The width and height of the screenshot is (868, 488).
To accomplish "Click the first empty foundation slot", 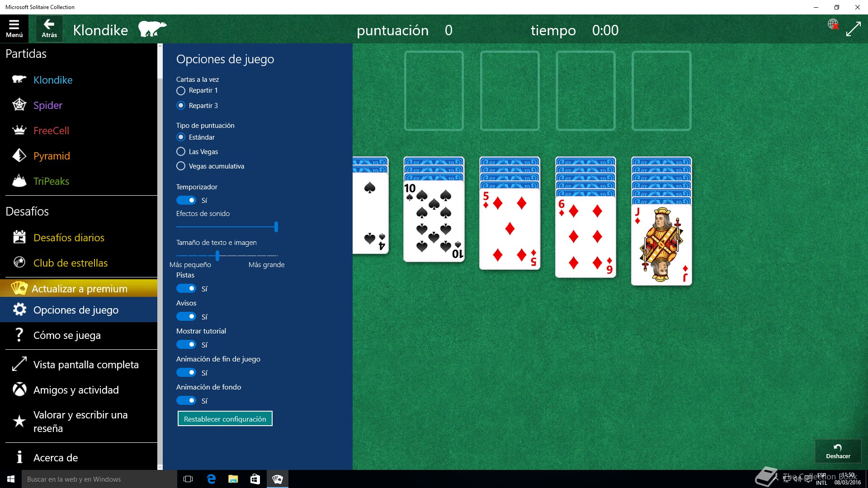I will [x=434, y=90].
